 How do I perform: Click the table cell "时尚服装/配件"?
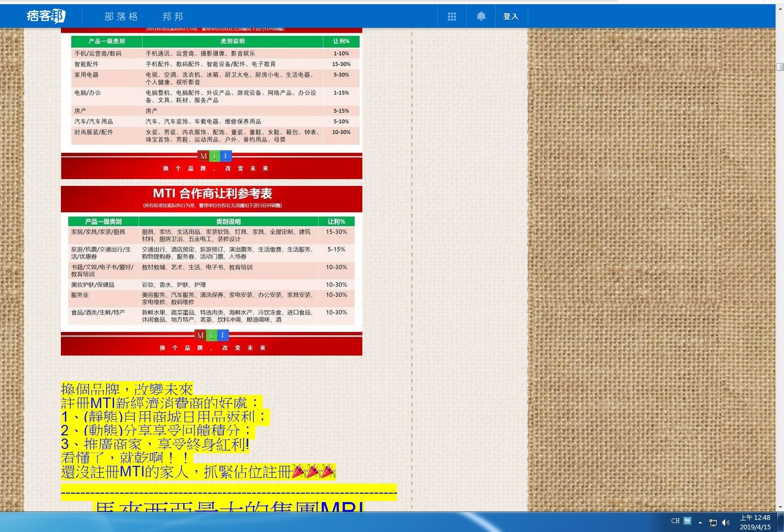93,132
